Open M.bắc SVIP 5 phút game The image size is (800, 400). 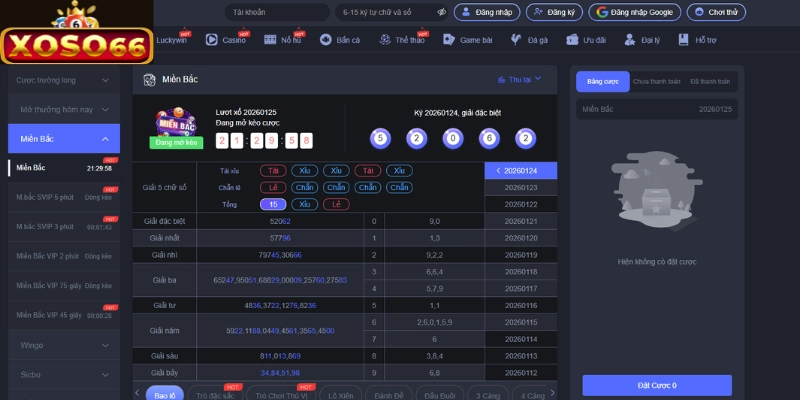click(64, 197)
